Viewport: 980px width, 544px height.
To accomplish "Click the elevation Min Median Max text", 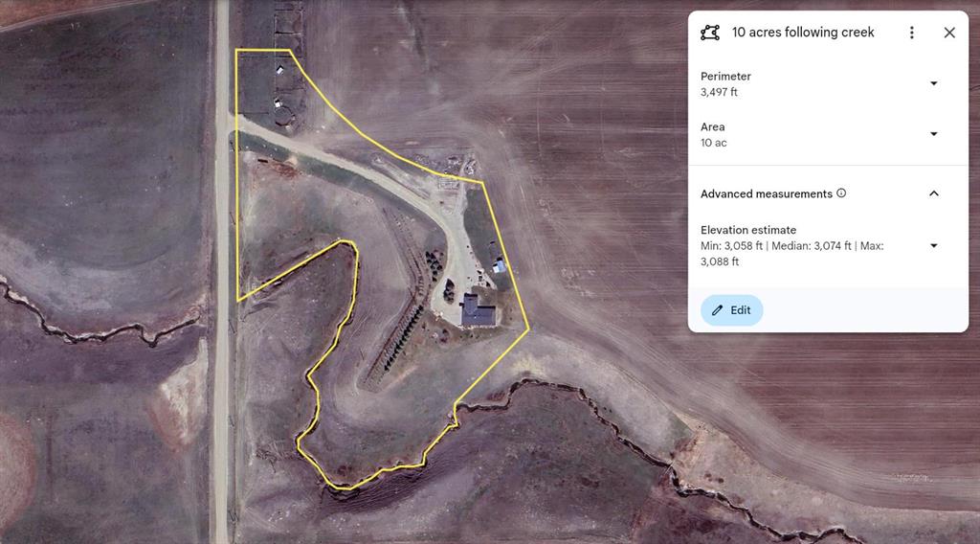I will click(791, 253).
